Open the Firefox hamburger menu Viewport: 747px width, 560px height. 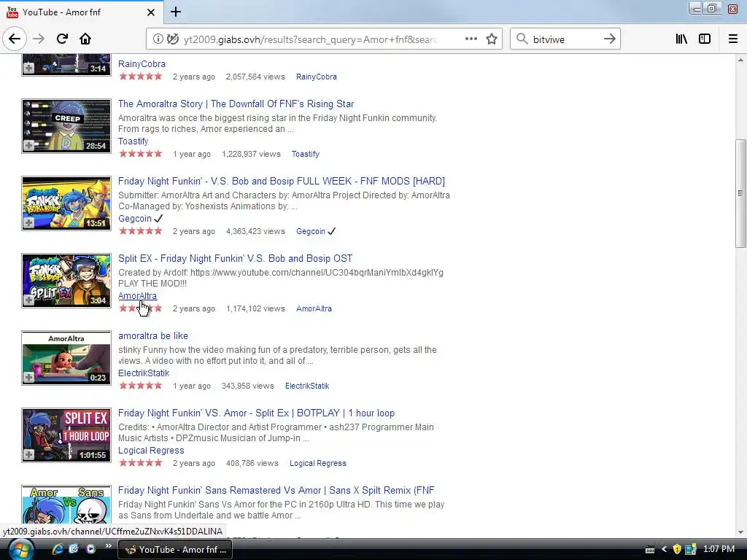pyautogui.click(x=733, y=39)
